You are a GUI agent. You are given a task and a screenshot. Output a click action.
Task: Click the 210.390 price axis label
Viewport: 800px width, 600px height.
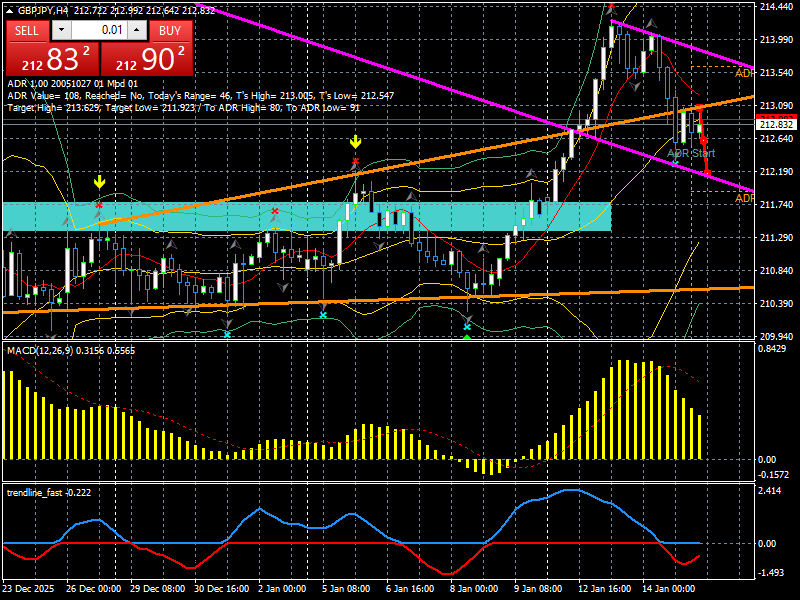776,304
